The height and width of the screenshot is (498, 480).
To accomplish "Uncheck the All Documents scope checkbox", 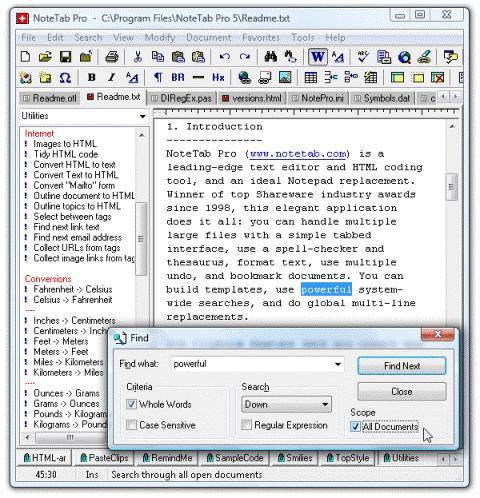I will 355,426.
